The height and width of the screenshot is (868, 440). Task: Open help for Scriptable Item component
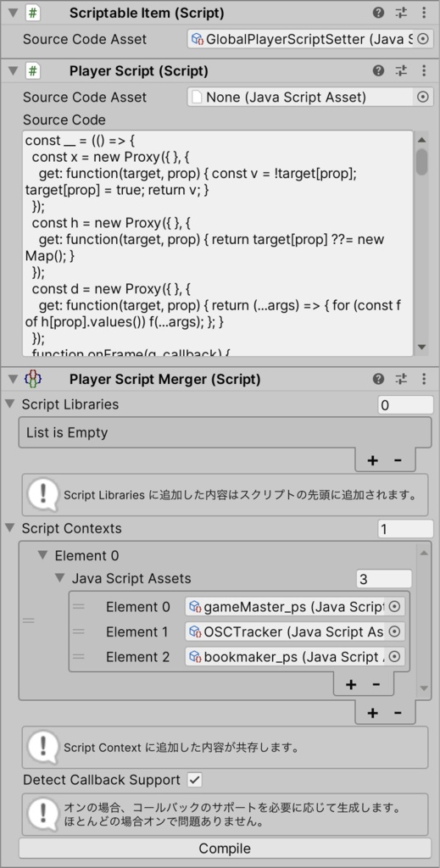point(378,13)
